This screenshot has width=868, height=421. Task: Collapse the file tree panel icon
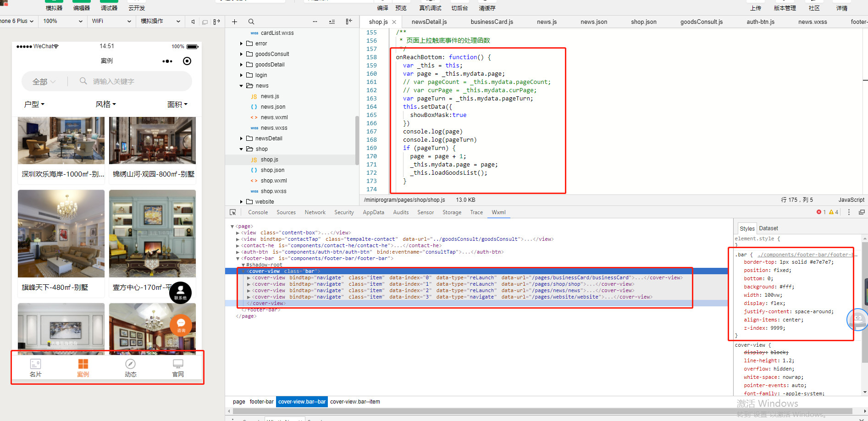pyautogui.click(x=349, y=22)
